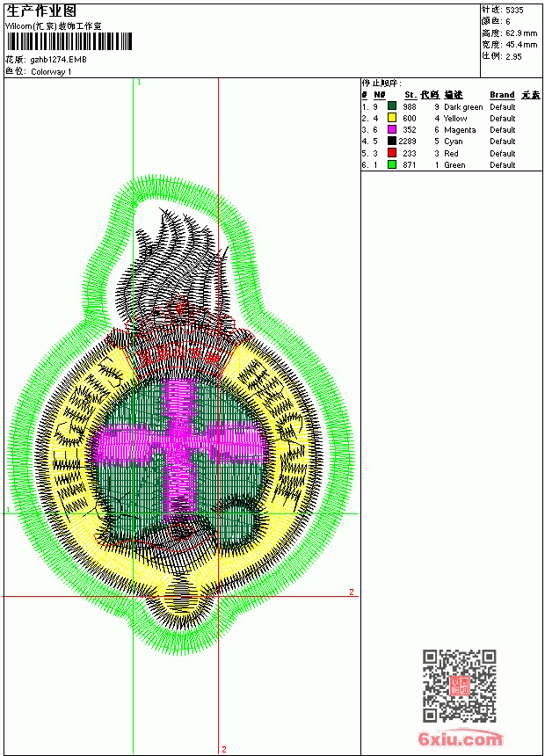Click the QR code image
Viewport: 545px width, 756px height.
tap(460, 685)
